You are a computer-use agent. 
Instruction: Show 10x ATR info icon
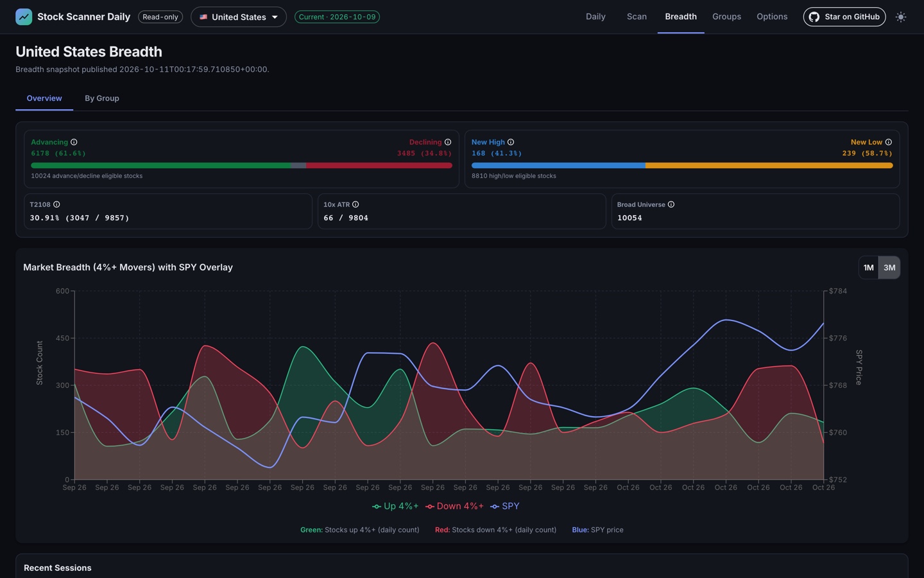pos(355,204)
